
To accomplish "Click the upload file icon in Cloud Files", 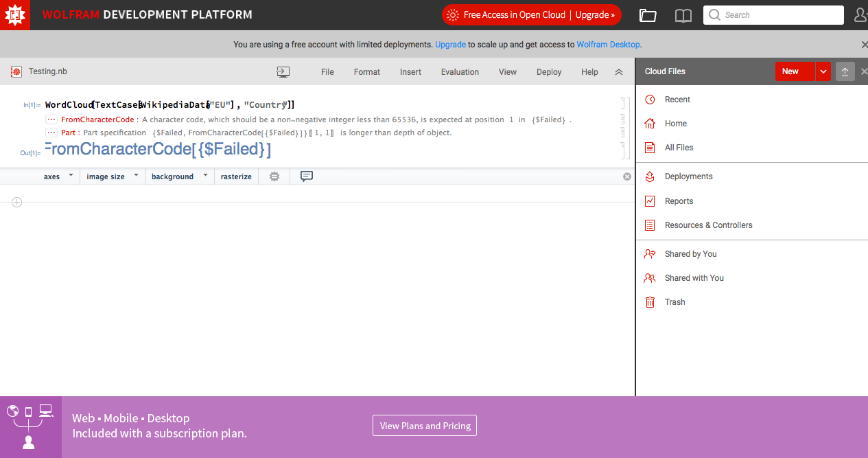I will [845, 71].
